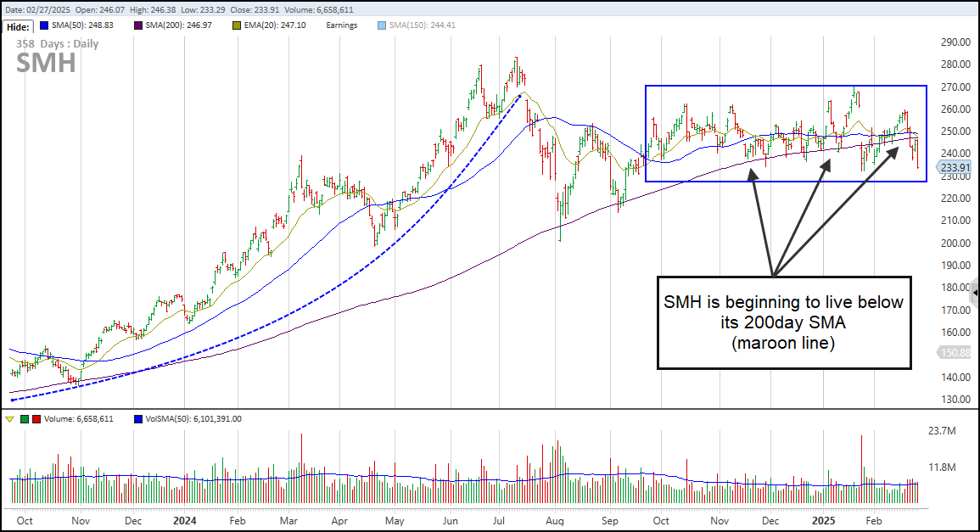The width and height of the screenshot is (980, 532).
Task: Click the Hide: button in the legend
Action: (18, 27)
